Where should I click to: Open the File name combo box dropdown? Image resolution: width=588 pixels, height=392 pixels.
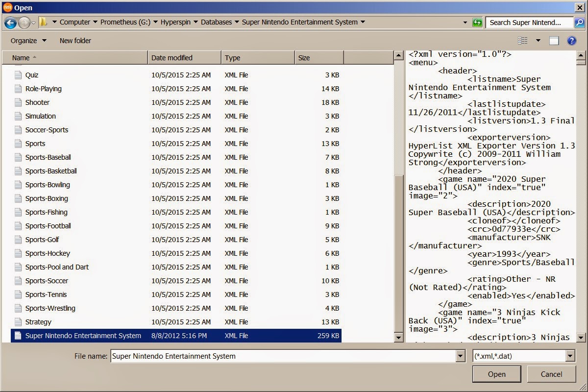(461, 356)
